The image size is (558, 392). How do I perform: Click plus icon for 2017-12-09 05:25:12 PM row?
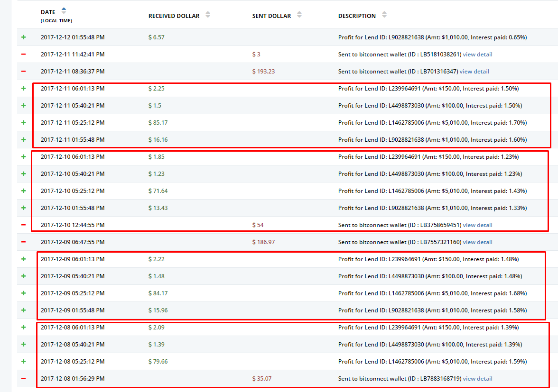(x=24, y=293)
